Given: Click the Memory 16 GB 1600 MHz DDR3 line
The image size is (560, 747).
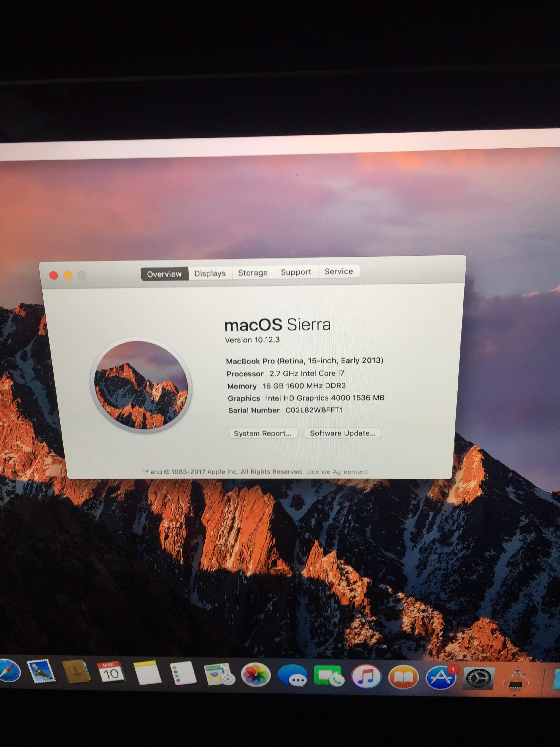Looking at the screenshot, I should 287,386.
